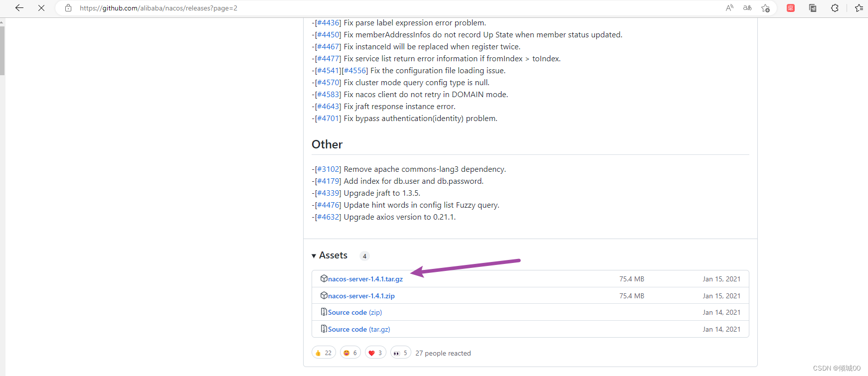
Task: View site info via the lock icon
Action: tap(68, 8)
